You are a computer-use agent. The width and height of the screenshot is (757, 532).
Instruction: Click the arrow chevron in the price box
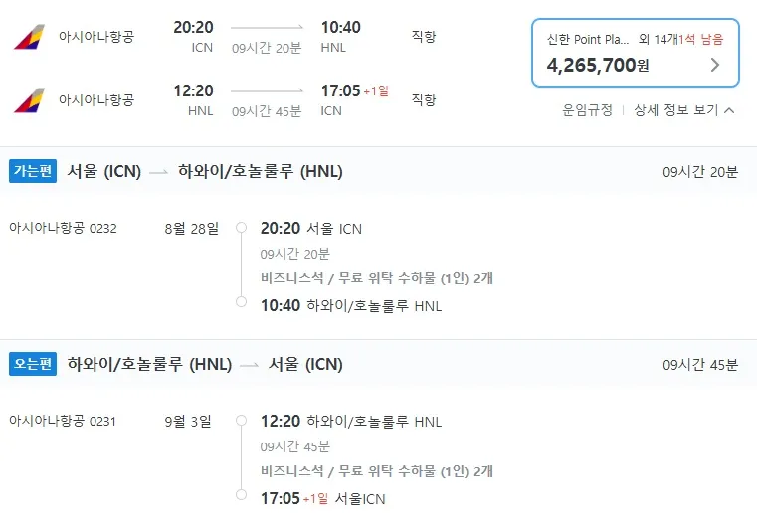click(x=714, y=66)
